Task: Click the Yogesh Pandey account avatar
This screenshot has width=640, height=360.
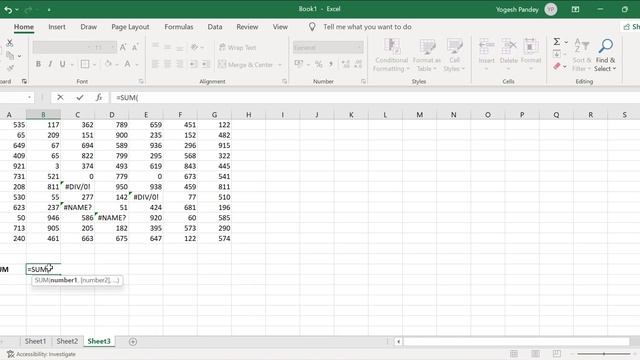Action: pos(551,9)
